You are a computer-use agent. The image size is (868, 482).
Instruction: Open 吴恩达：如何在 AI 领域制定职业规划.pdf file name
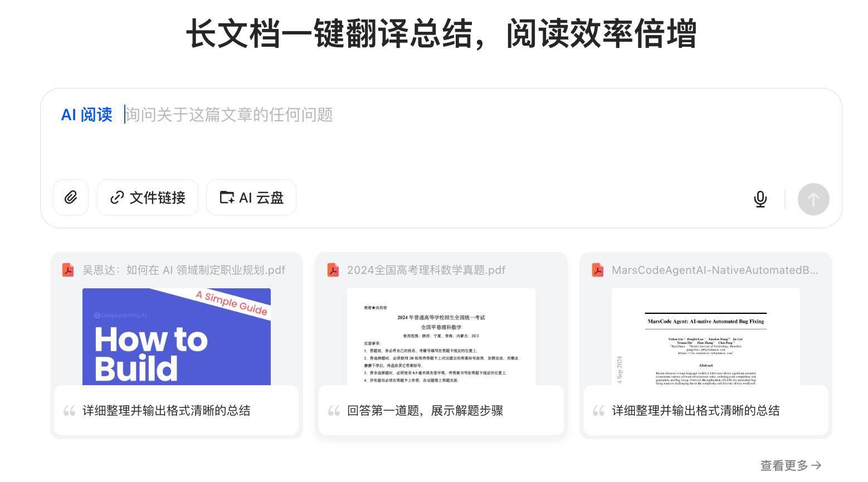pos(184,270)
